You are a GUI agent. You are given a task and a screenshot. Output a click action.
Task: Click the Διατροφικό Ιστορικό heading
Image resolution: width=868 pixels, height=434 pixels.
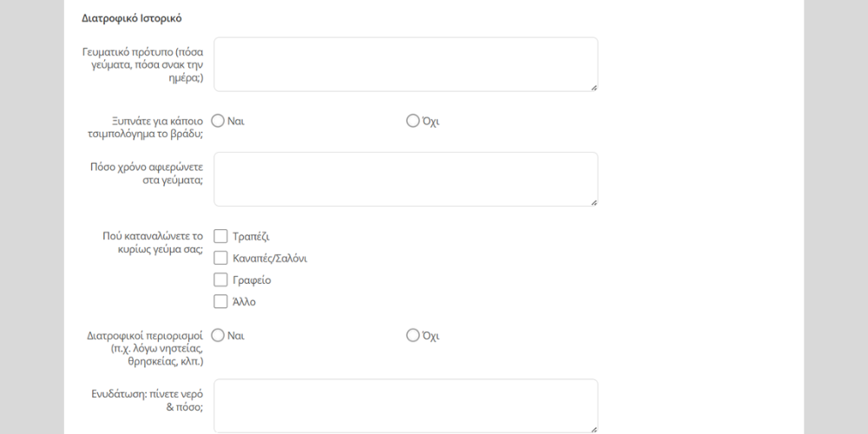[131, 18]
